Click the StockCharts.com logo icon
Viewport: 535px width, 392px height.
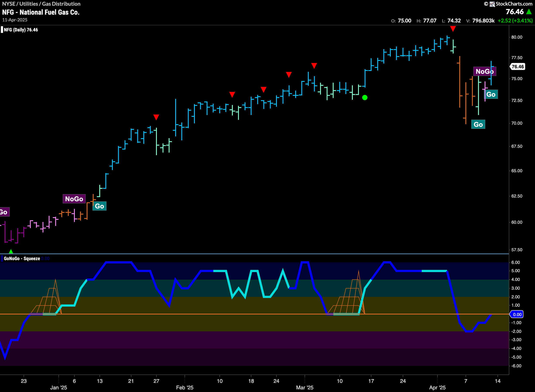coord(492,4)
